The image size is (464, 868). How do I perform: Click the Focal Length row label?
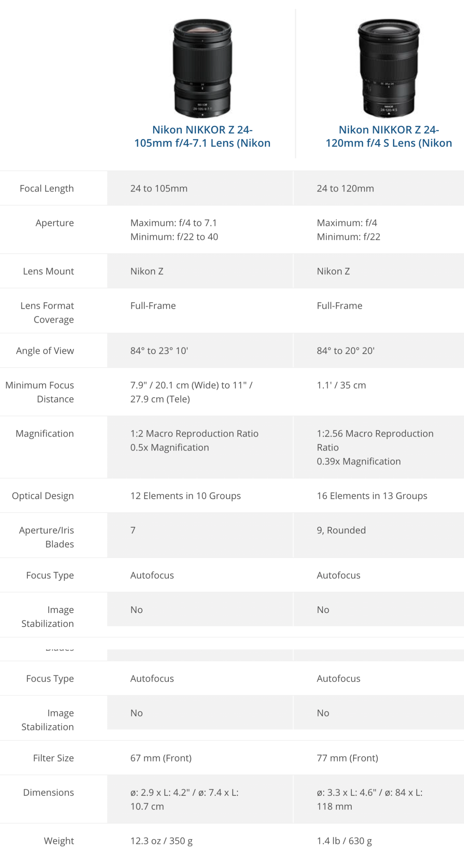pos(47,189)
